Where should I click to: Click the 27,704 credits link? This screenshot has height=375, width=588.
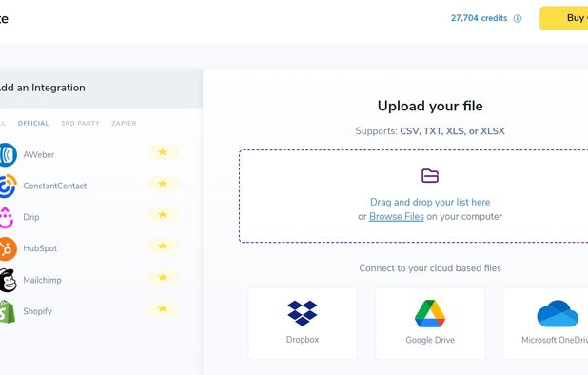coord(479,18)
